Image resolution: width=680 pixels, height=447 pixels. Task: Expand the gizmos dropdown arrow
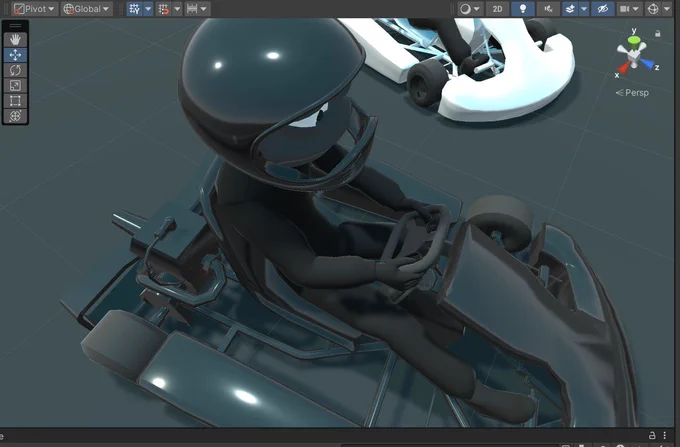click(667, 9)
